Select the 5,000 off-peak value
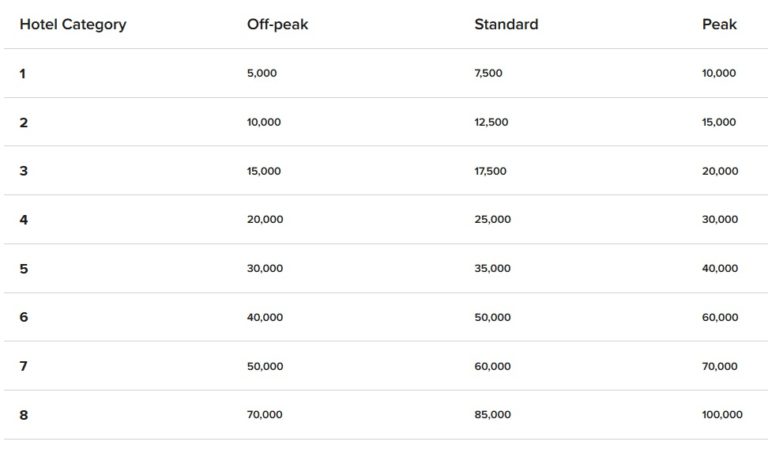Screen dimensions: 768x449 tap(261, 73)
